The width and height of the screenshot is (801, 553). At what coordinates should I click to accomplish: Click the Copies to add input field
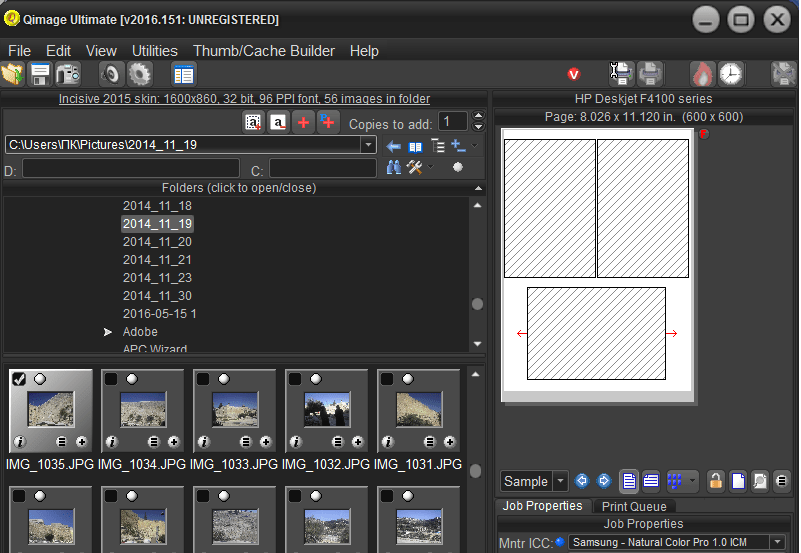point(452,122)
